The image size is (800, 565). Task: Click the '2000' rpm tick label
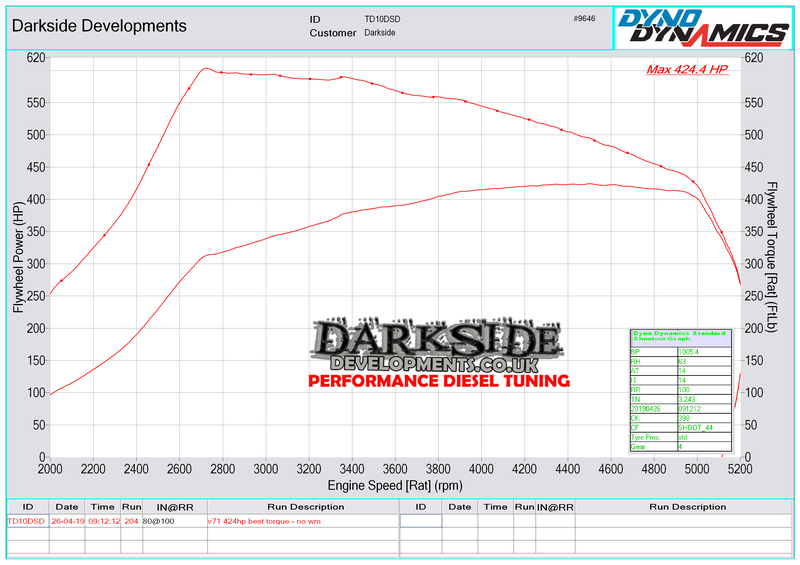(x=50, y=469)
